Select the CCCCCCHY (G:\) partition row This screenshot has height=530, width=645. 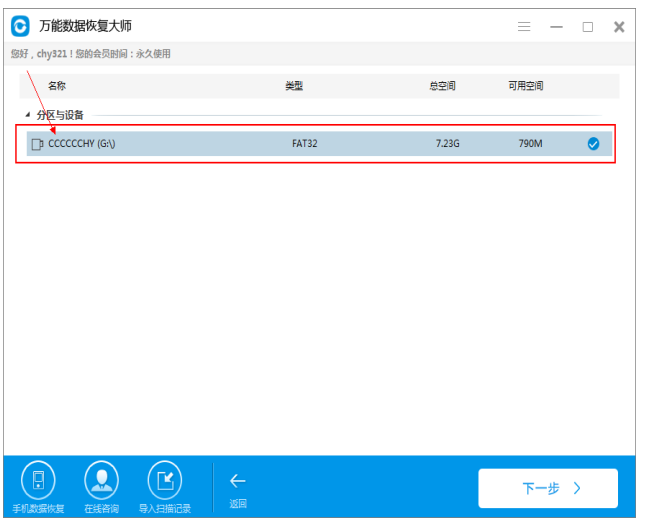[x=319, y=144]
